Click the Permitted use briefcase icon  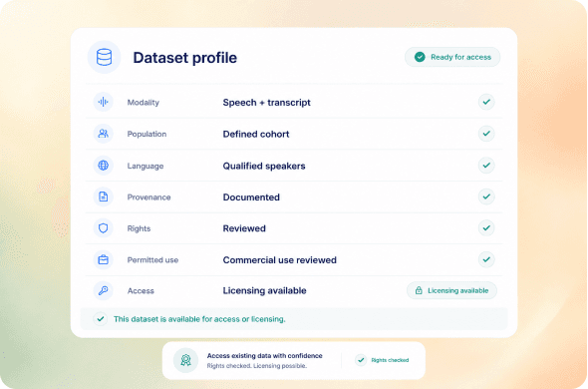point(103,259)
